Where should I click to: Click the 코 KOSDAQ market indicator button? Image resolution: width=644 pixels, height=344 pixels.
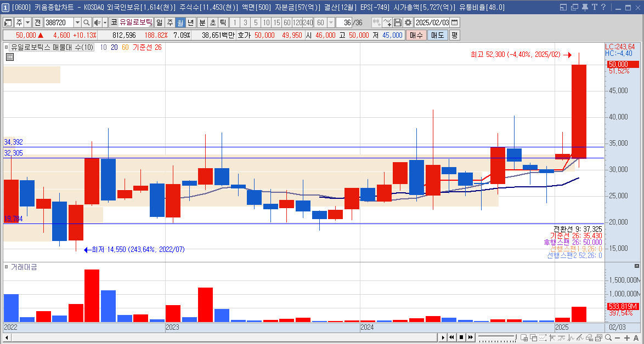coord(114,22)
